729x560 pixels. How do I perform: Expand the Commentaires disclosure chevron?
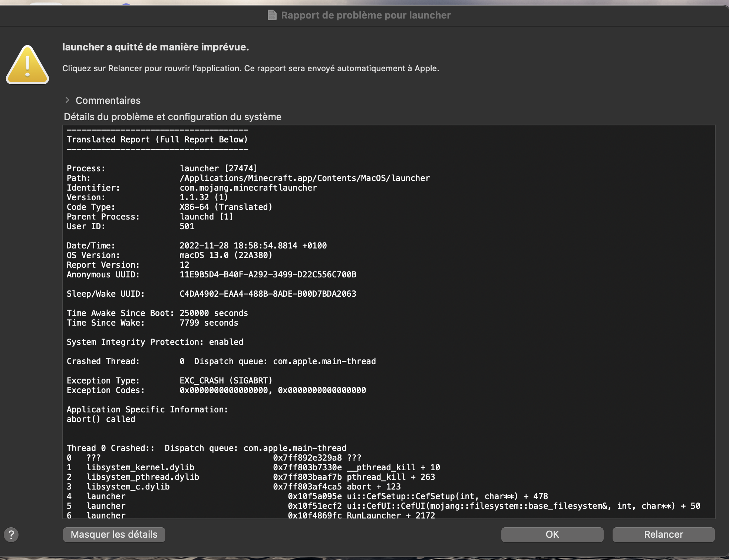pyautogui.click(x=67, y=100)
